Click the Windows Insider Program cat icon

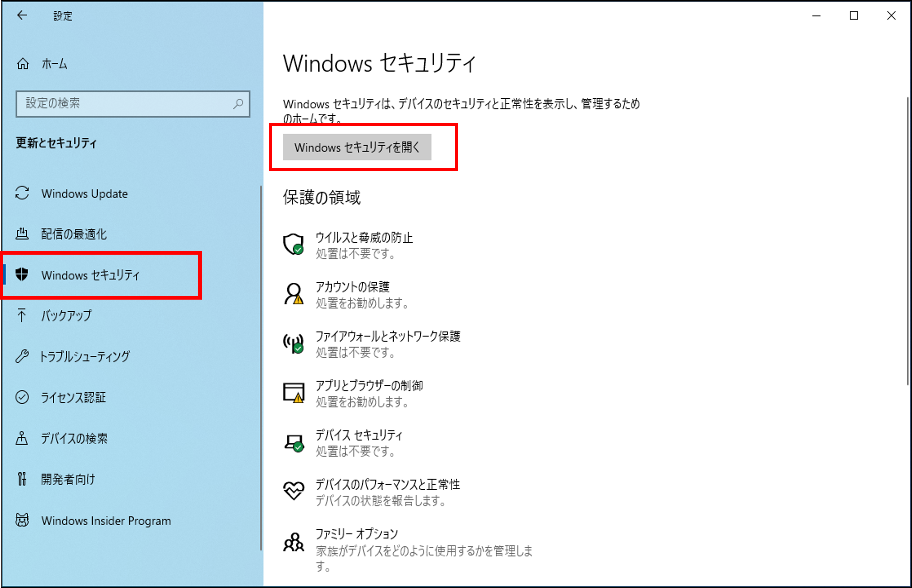[x=22, y=520]
